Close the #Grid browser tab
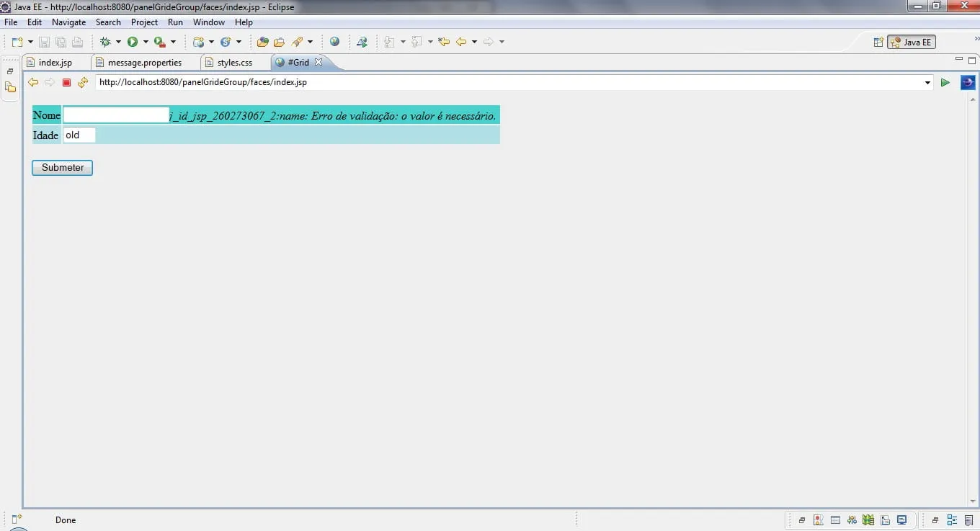980x531 pixels. click(318, 63)
